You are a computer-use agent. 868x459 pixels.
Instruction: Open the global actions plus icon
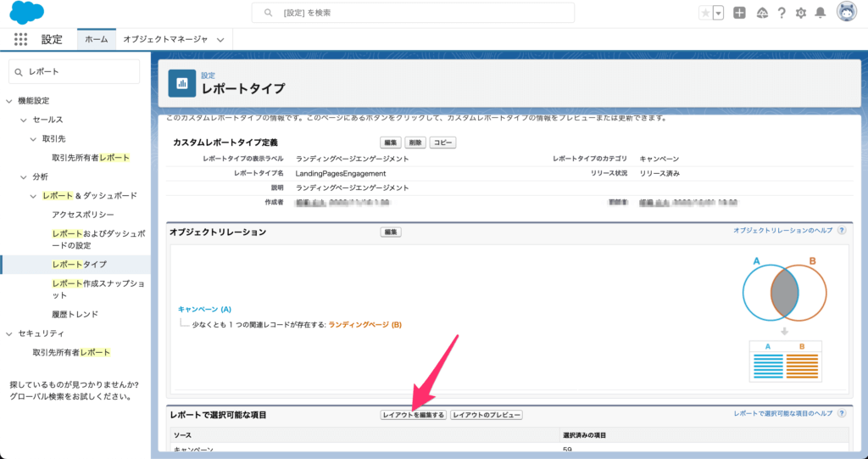(x=739, y=13)
